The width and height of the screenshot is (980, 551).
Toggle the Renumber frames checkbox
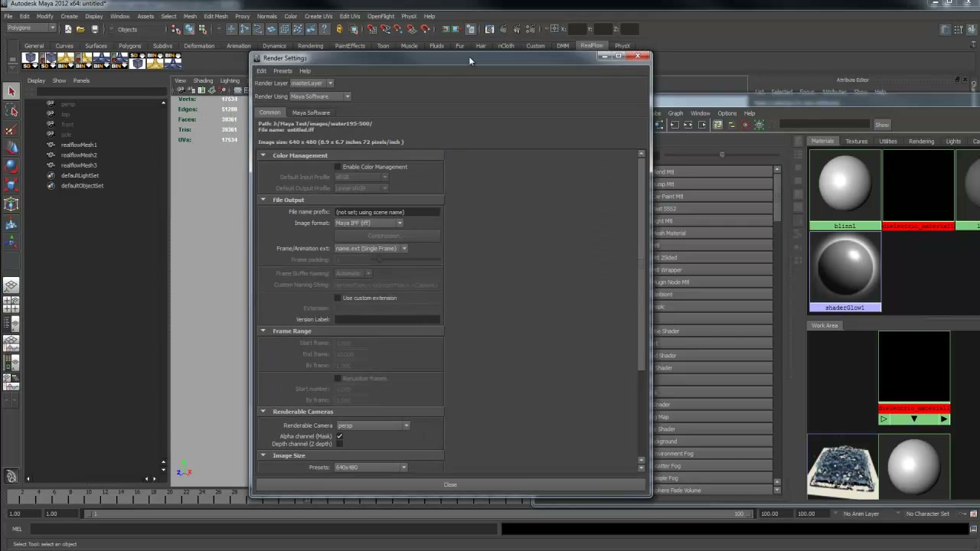coord(338,378)
